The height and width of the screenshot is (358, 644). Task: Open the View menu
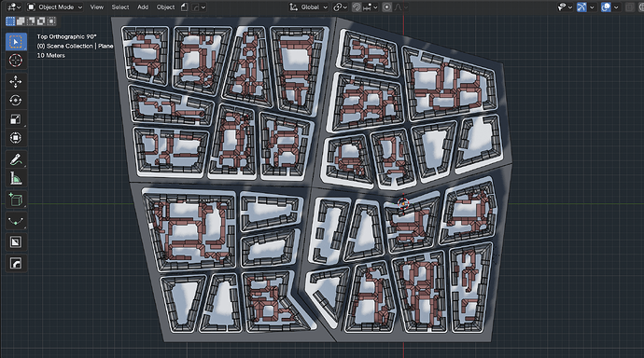(x=96, y=7)
